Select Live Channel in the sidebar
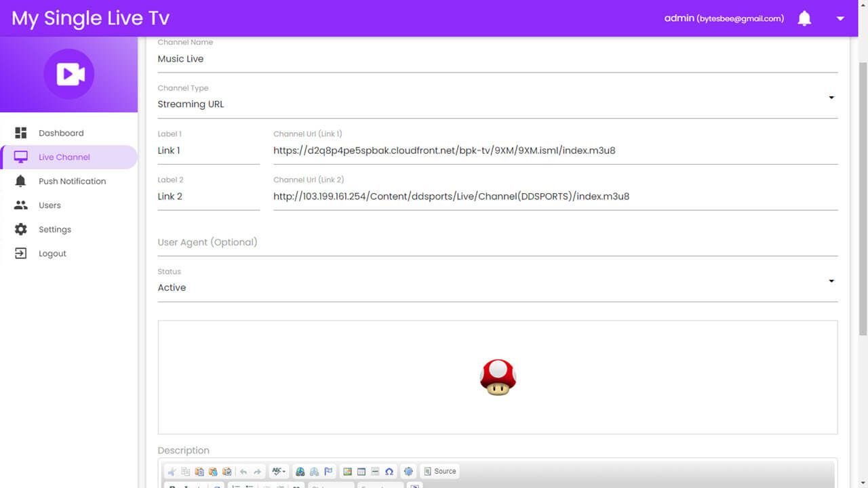 64,157
